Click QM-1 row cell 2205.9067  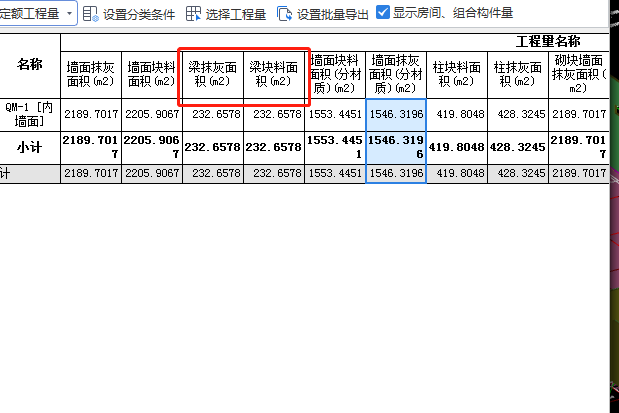tap(152, 115)
